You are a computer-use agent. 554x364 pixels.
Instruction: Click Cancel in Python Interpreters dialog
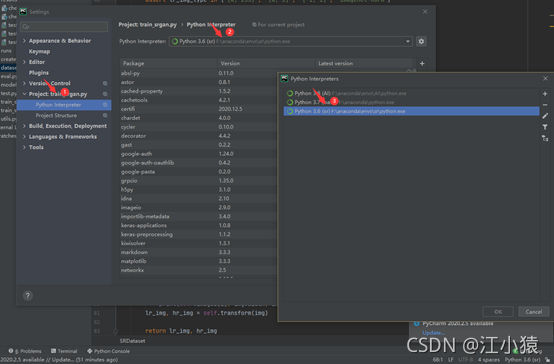point(534,312)
